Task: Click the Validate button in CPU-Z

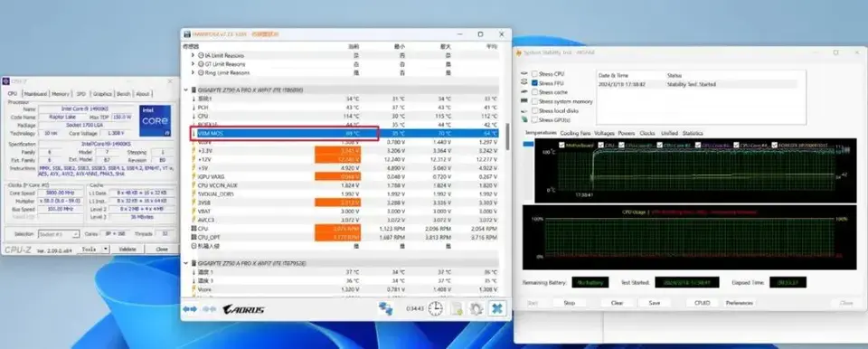Action: tap(127, 250)
